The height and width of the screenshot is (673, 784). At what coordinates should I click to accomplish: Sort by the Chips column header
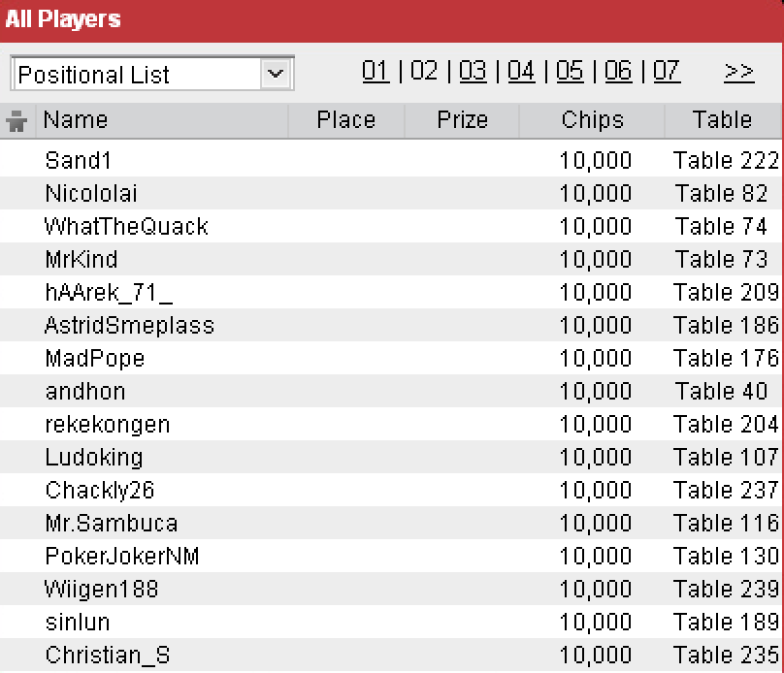tap(592, 121)
